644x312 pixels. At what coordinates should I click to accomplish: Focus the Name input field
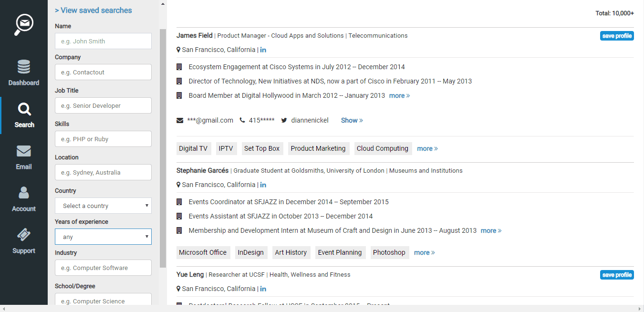tap(103, 41)
